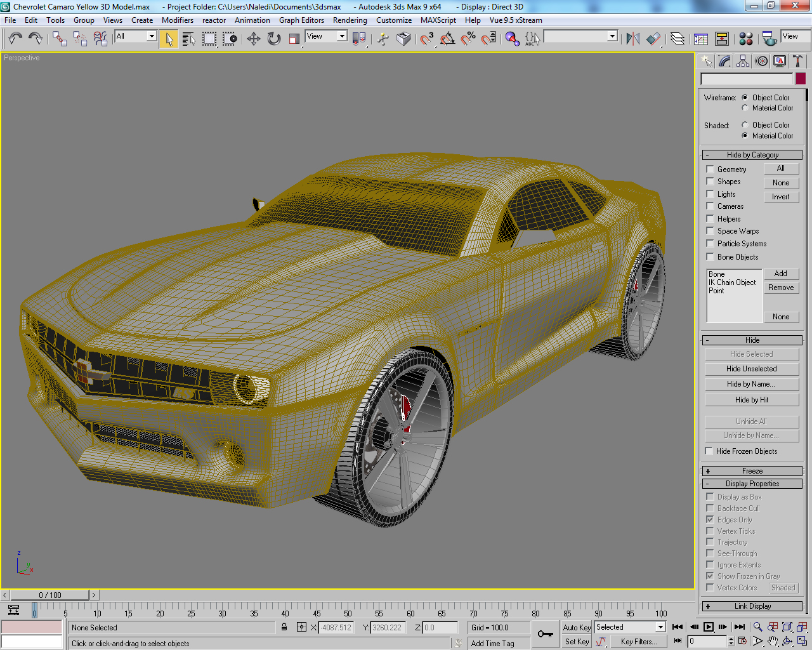This screenshot has height=650, width=812.
Task: Check the Bone Objects category box
Action: pyautogui.click(x=710, y=257)
